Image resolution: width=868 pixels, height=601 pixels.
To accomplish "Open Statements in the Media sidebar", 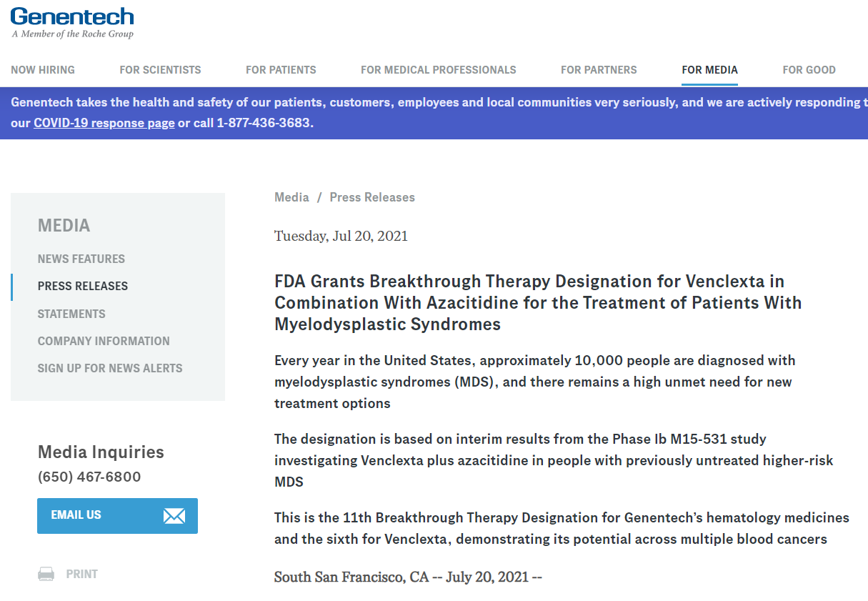I will coord(71,314).
